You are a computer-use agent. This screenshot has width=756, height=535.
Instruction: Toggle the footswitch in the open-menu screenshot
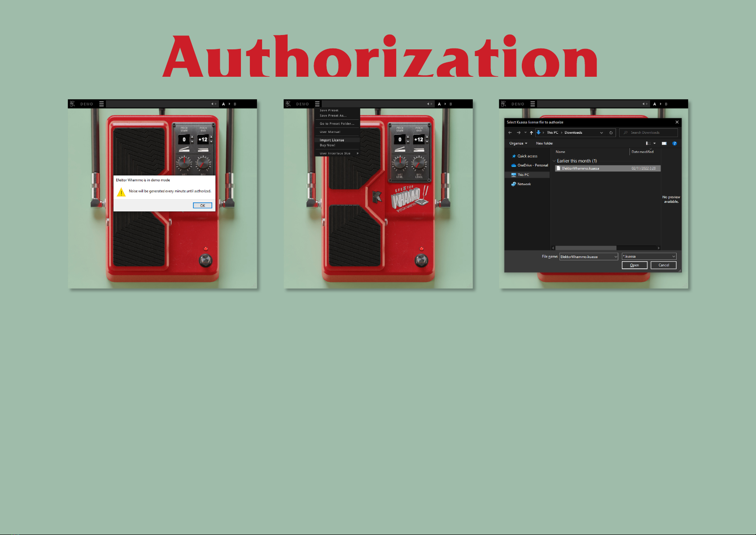tap(421, 260)
